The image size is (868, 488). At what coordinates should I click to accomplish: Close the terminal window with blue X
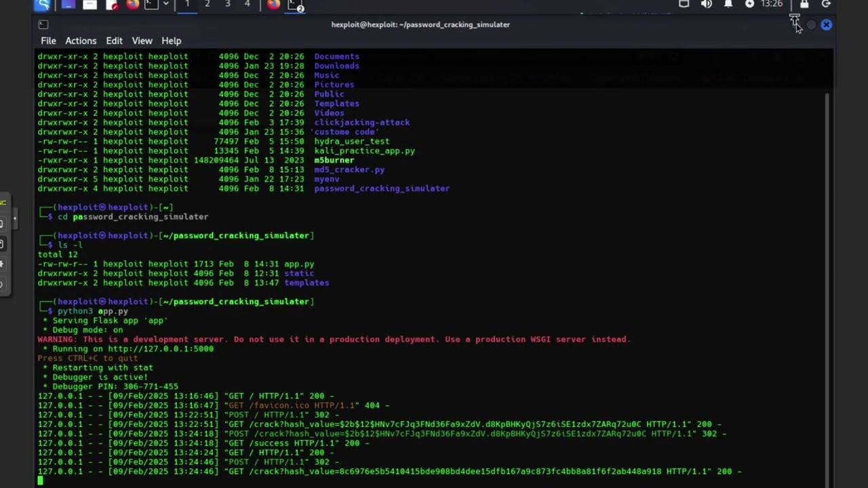[x=826, y=24]
